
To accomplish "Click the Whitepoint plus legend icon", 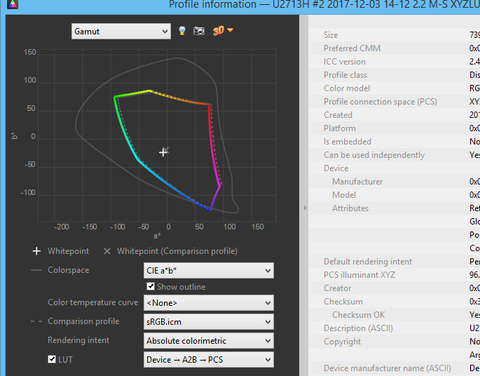I will pyautogui.click(x=37, y=251).
